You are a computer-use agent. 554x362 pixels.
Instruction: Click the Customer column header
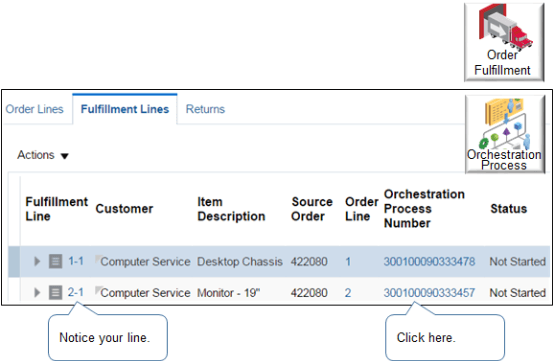click(124, 209)
